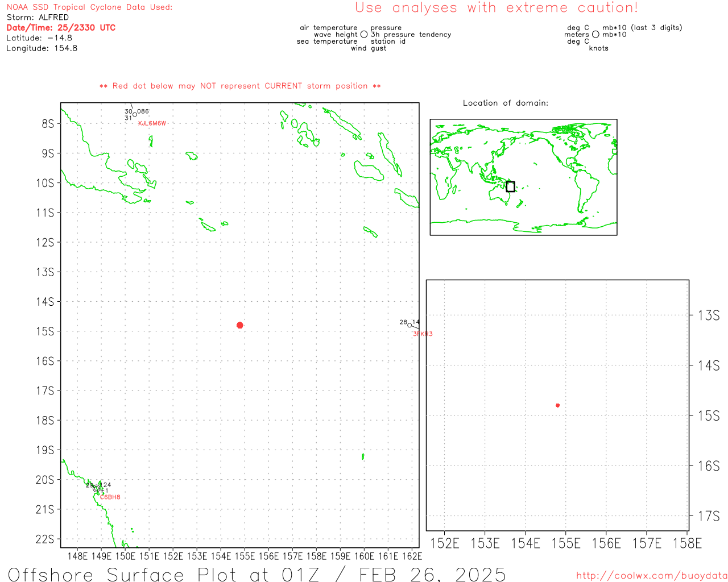Viewport: 728px width, 582px height.
Task: Click the red dot disclaimer note
Action: point(240,86)
